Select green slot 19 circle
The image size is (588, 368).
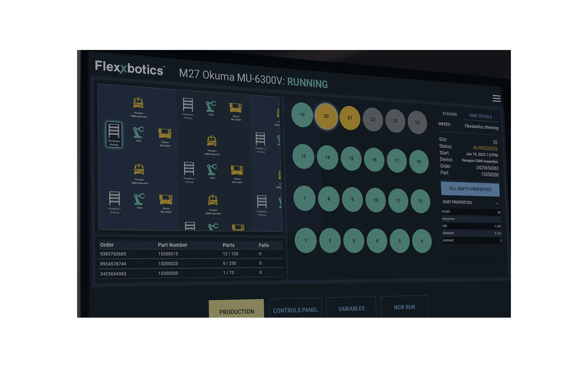302,115
